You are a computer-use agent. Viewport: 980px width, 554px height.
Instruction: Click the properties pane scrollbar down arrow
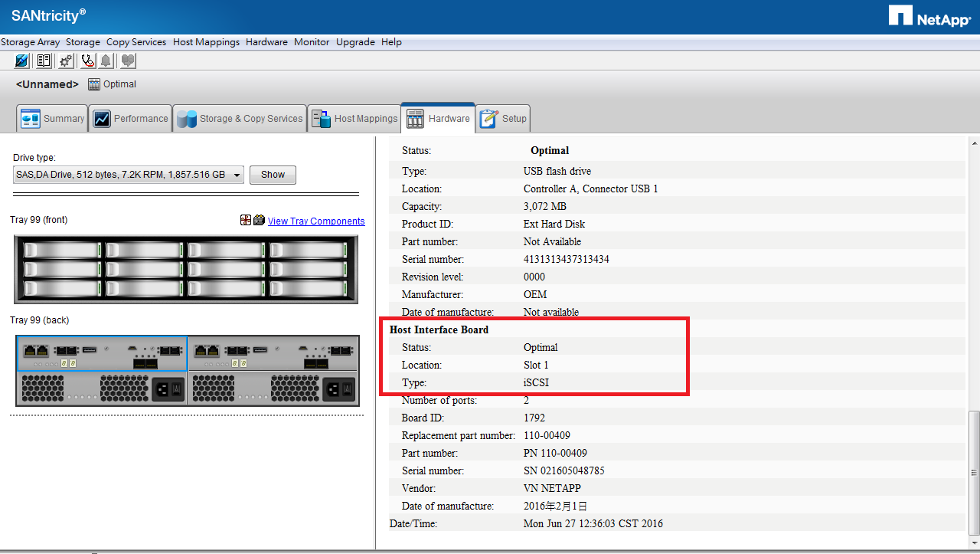974,542
